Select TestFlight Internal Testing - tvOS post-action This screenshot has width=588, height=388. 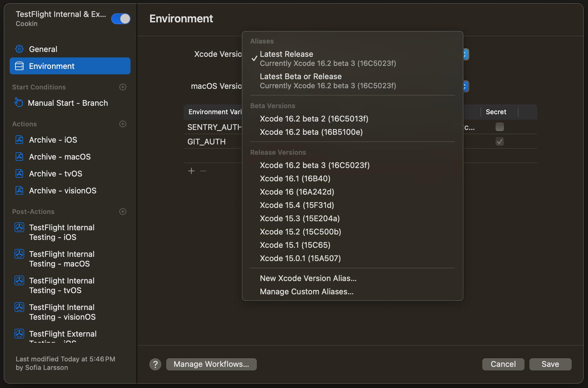tap(70, 285)
